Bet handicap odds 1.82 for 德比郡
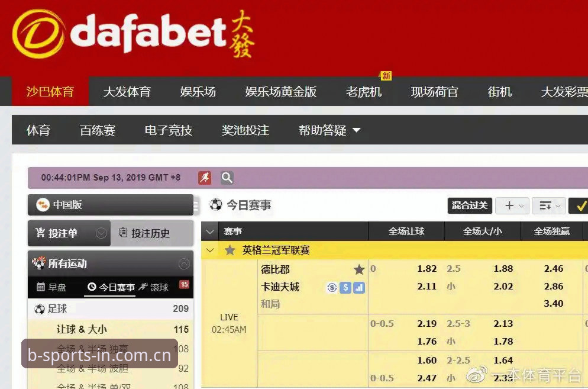This screenshot has width=588, height=389. 427,269
